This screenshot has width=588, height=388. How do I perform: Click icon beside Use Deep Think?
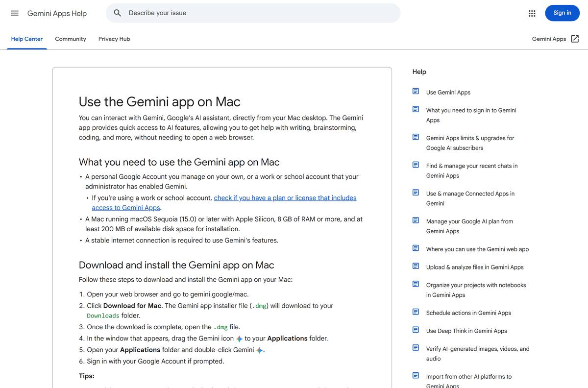point(416,330)
